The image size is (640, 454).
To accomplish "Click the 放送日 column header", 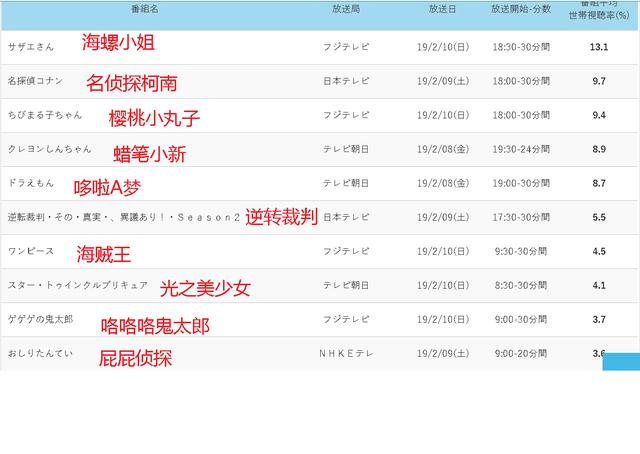I will [442, 9].
